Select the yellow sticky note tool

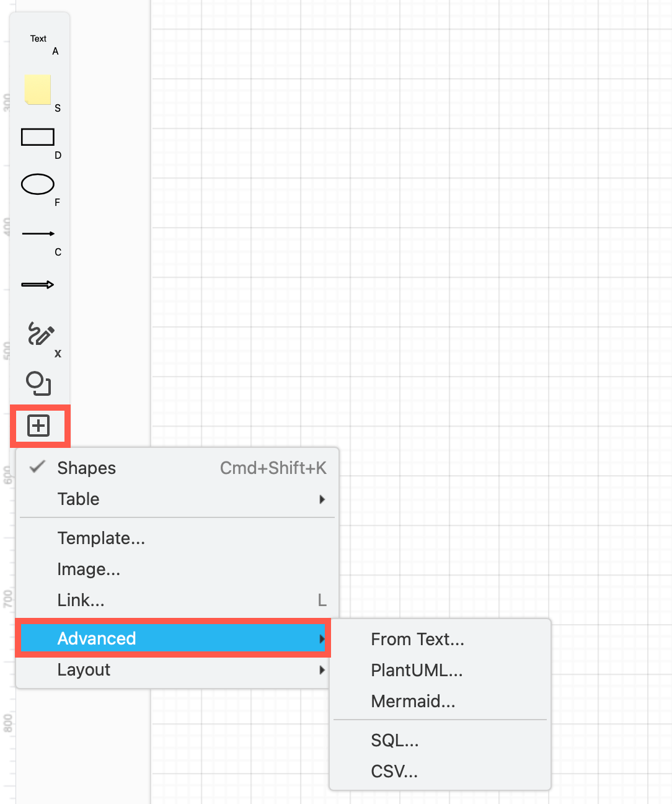tap(38, 89)
